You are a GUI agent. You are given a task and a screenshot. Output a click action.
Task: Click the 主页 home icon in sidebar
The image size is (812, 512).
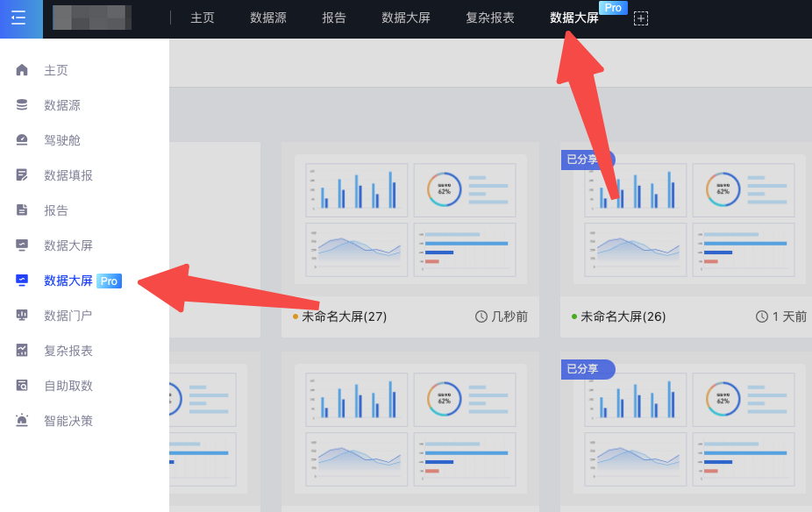click(x=22, y=70)
